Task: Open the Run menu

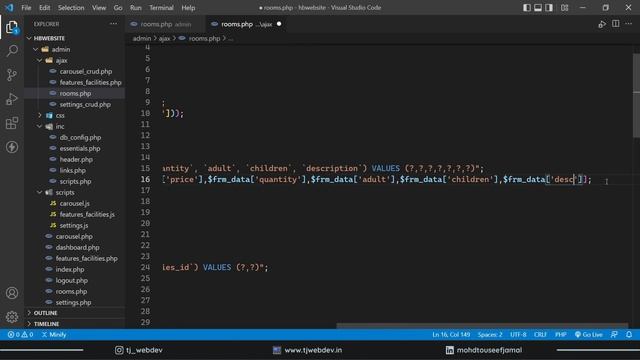Action: (136, 8)
